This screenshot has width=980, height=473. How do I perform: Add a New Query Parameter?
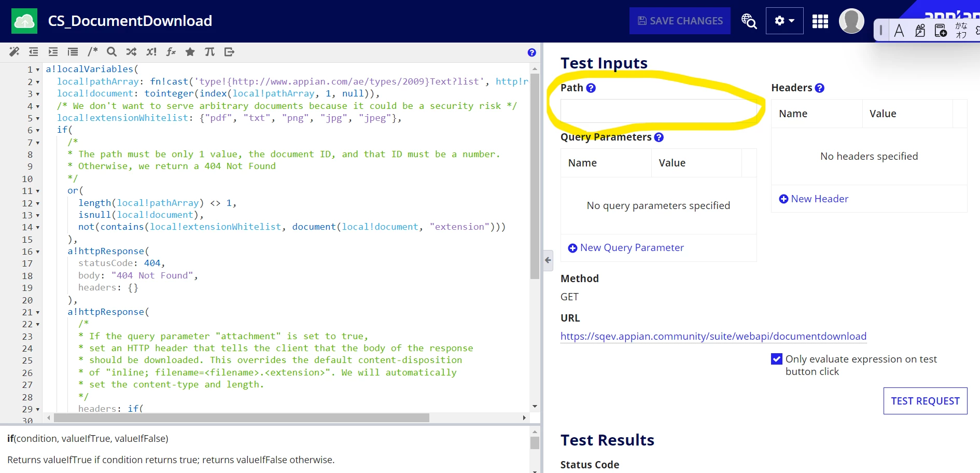pyautogui.click(x=626, y=248)
